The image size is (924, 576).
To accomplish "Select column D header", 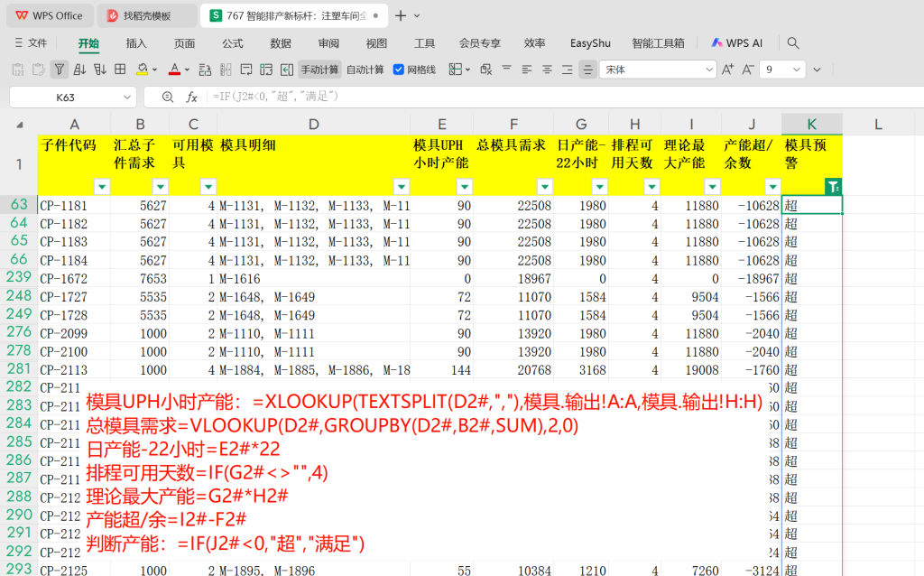I will [313, 125].
